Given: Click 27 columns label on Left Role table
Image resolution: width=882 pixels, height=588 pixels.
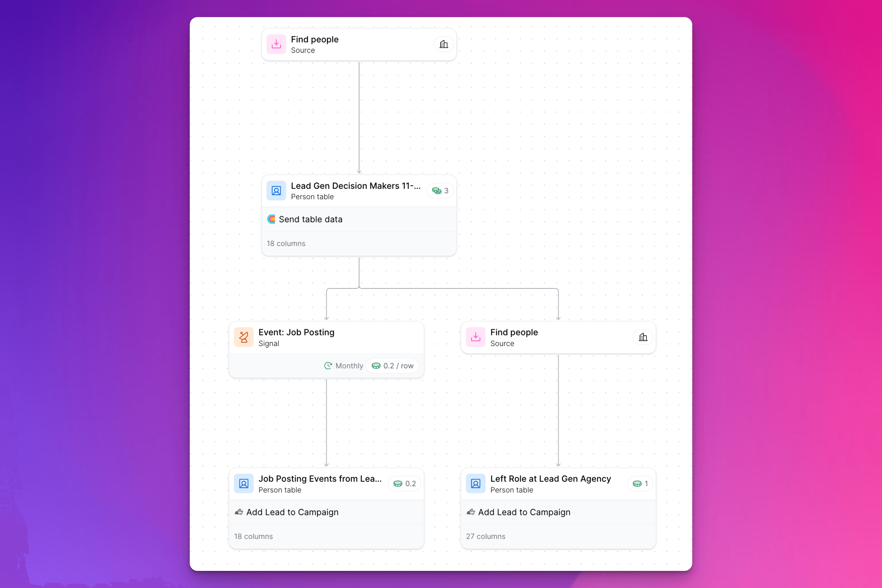Looking at the screenshot, I should point(486,537).
